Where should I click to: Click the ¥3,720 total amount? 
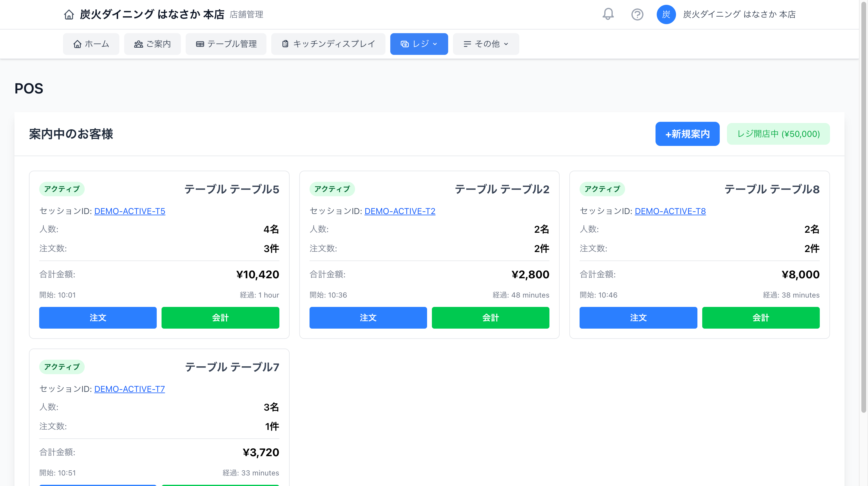(x=261, y=452)
